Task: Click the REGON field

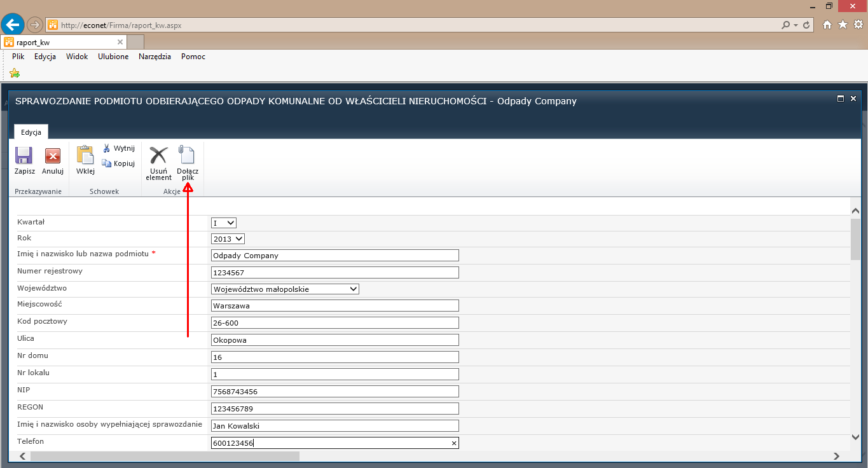Action: coord(334,408)
